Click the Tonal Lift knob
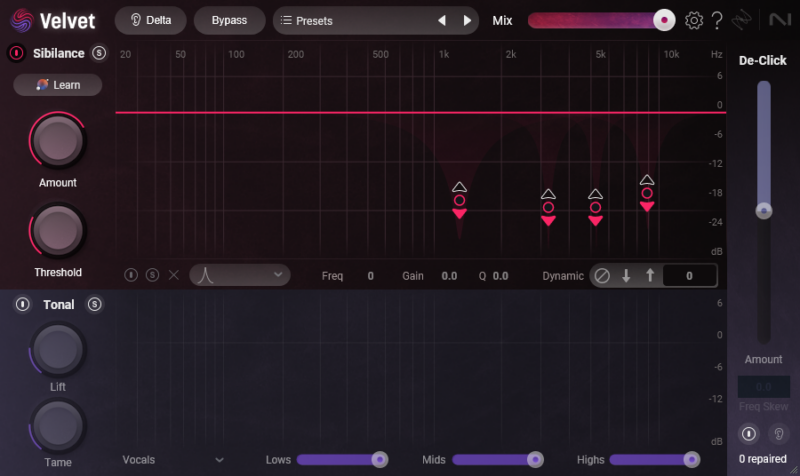The height and width of the screenshot is (476, 800). click(x=57, y=350)
